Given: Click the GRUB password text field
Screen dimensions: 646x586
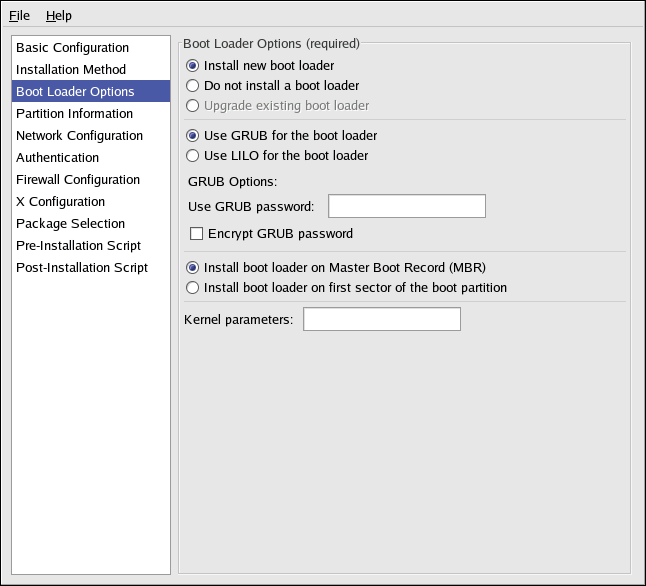Looking at the screenshot, I should pos(406,207).
